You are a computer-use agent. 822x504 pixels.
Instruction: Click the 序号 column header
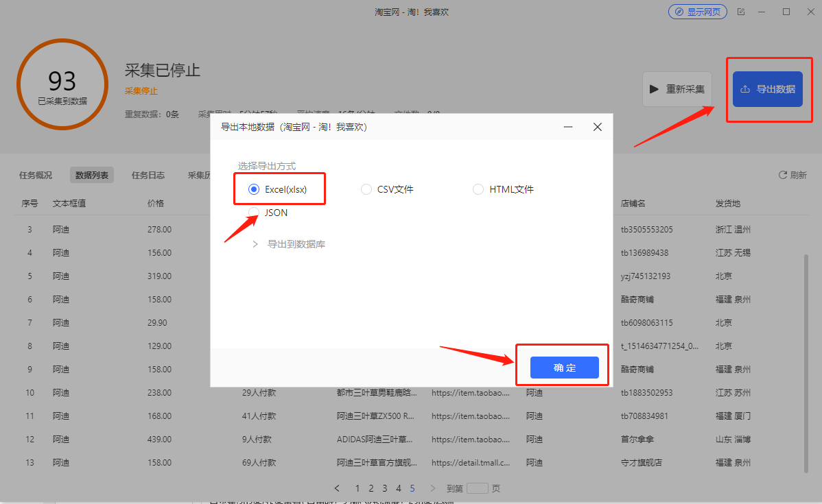(30, 203)
